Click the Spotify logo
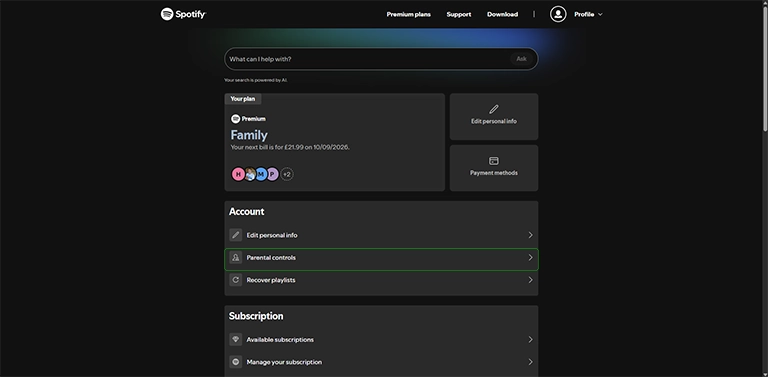The height and width of the screenshot is (377, 768). pos(183,14)
